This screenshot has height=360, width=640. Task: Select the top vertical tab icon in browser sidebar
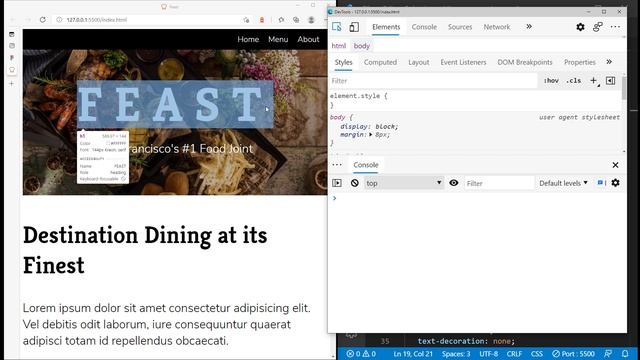point(12,34)
